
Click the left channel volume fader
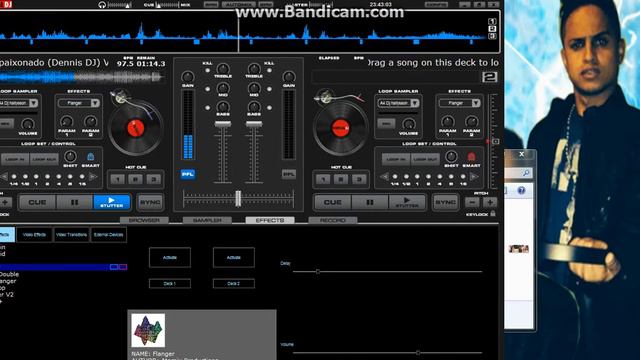(223, 124)
